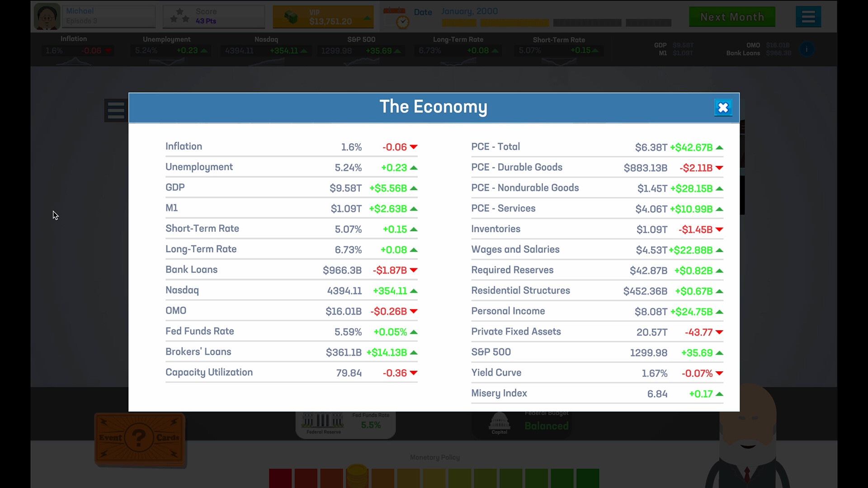Click the dark side panel menu icon
The image size is (868, 488).
(x=116, y=110)
